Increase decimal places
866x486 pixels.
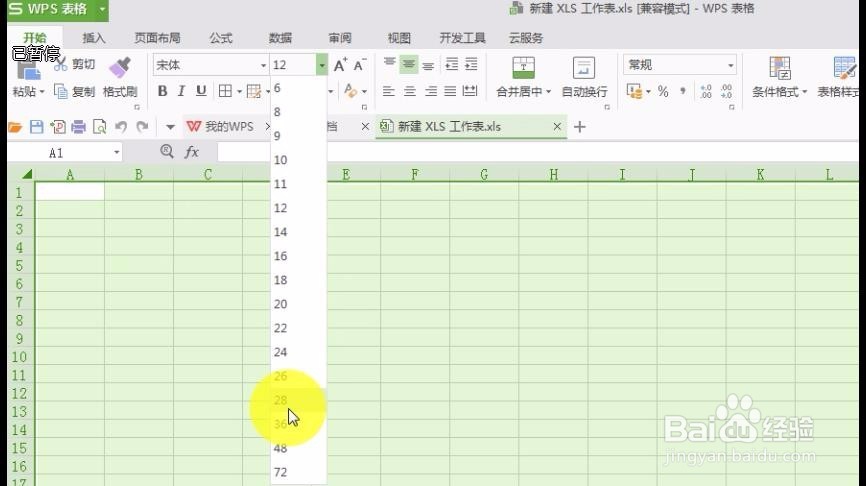point(706,92)
